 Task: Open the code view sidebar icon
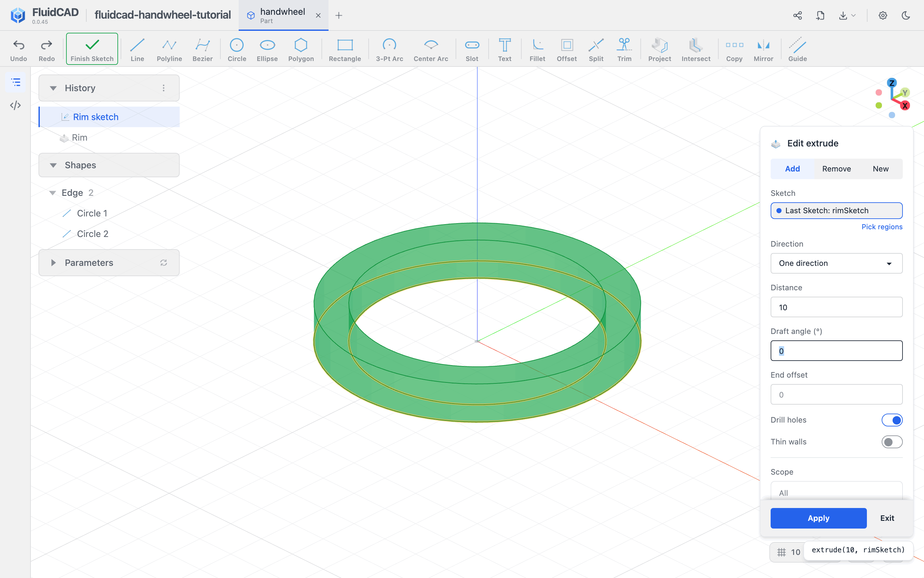[x=15, y=105]
